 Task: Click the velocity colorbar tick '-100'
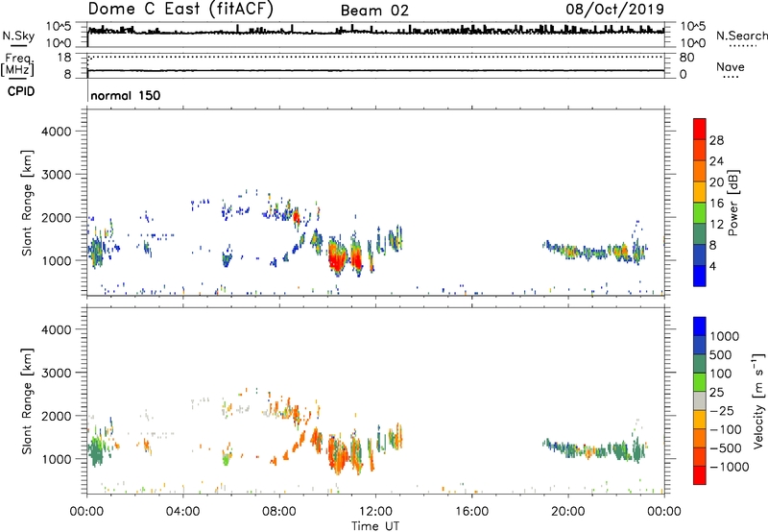tap(725, 429)
